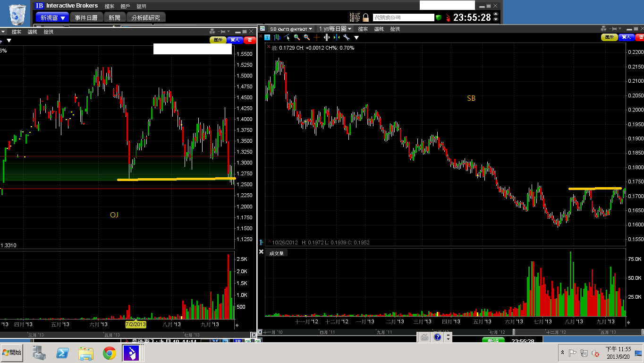This screenshot has height=363, width=644.
Task: Open 編輯 menu of SB chart
Action: [x=379, y=29]
